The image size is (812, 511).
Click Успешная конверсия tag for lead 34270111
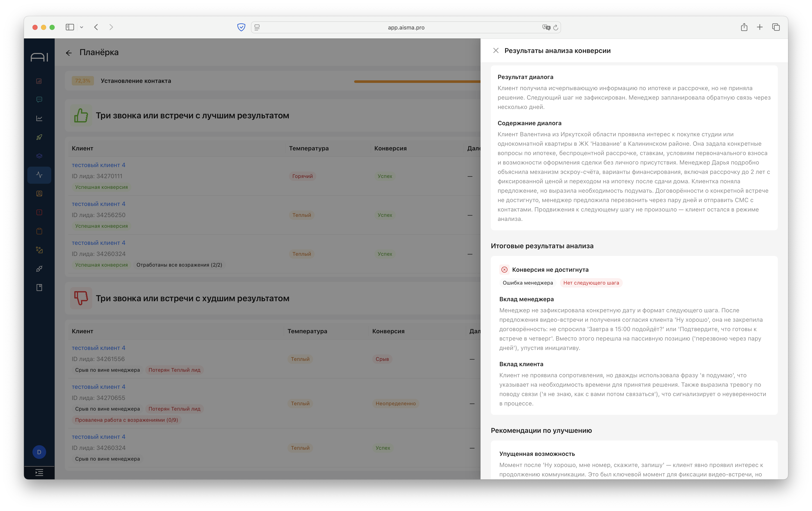(x=101, y=187)
